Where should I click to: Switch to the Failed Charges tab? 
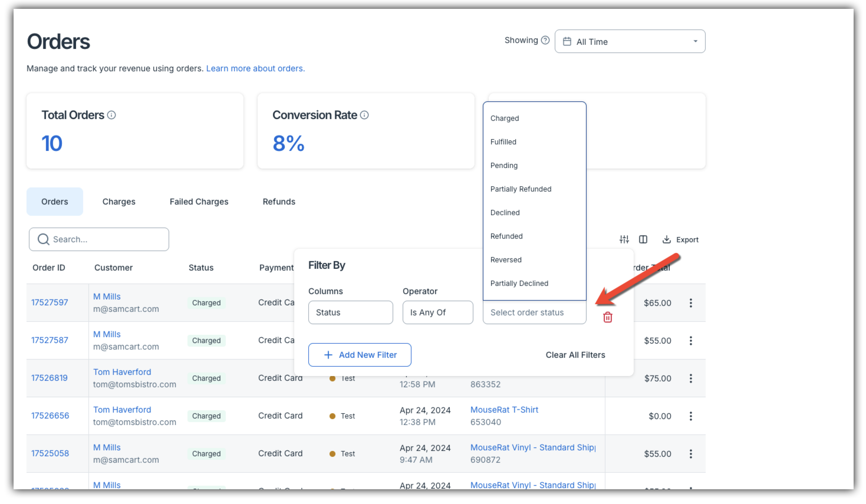point(199,202)
